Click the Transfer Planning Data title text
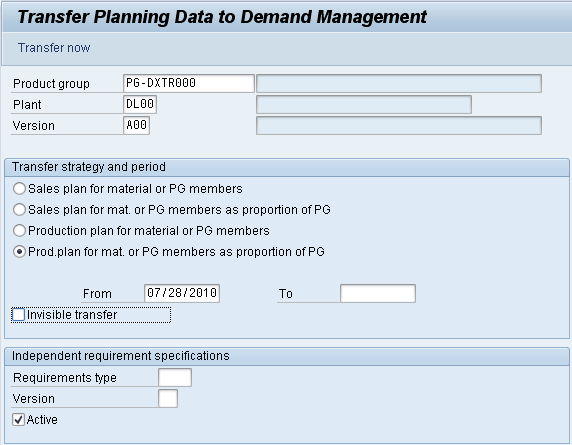 tap(222, 17)
